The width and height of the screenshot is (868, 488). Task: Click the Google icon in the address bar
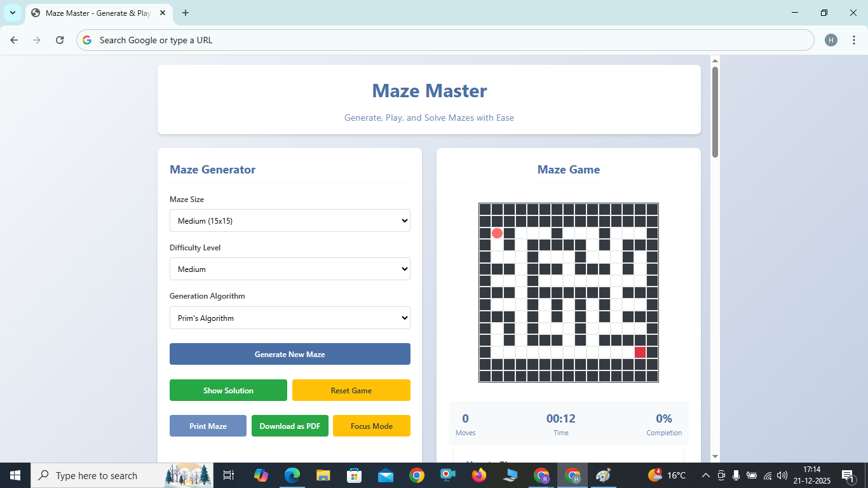tap(86, 39)
